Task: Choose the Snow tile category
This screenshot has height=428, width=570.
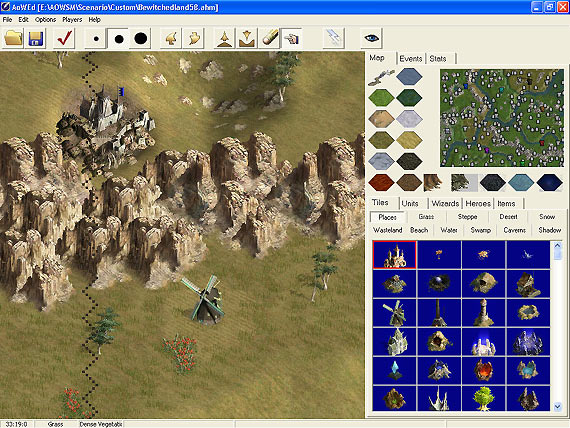Action: (547, 217)
